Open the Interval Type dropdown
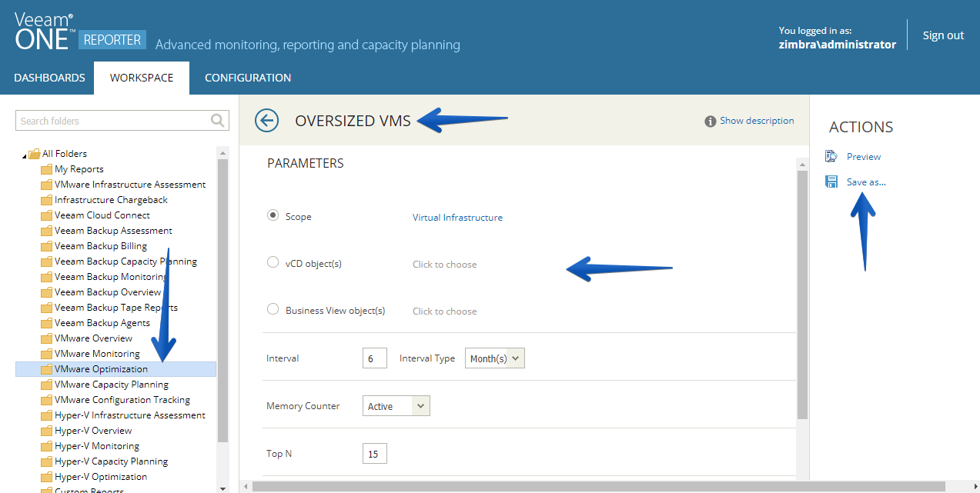 tap(495, 358)
